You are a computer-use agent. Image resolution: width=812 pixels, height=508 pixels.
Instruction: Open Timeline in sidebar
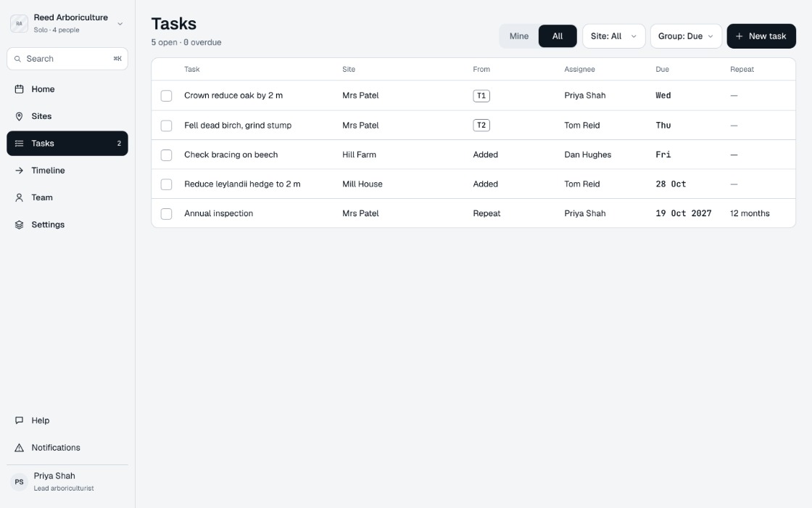(67, 170)
